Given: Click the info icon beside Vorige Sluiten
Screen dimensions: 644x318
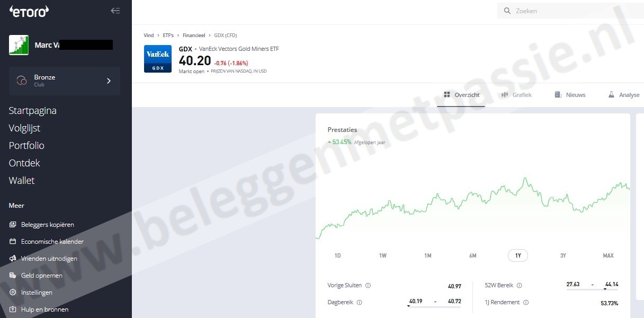Looking at the screenshot, I should click(x=368, y=286).
